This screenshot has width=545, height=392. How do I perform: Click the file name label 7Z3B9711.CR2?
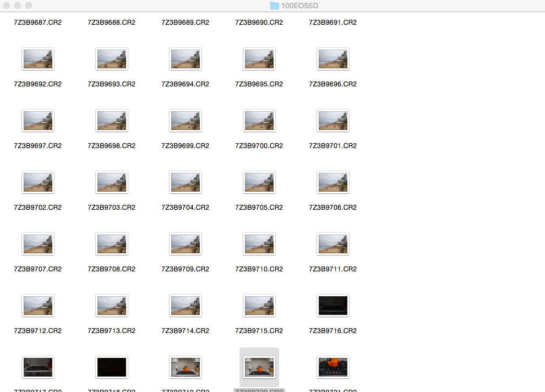(x=333, y=269)
